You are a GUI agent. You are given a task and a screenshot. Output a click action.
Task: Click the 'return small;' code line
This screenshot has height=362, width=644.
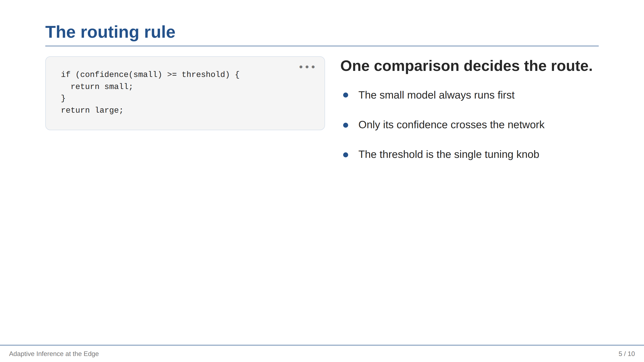tap(101, 86)
